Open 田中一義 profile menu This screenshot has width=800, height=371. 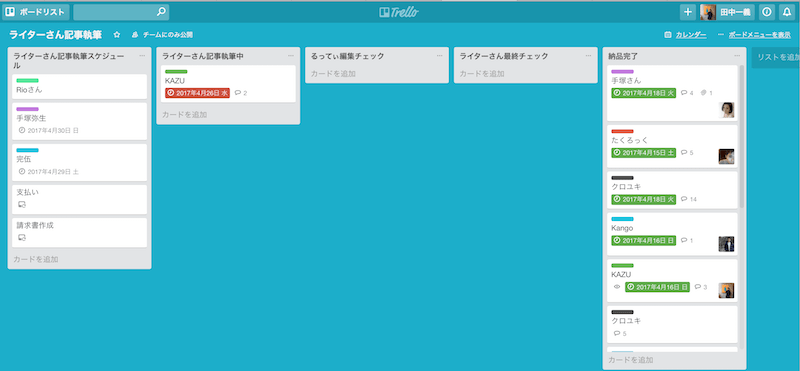pyautogui.click(x=727, y=12)
